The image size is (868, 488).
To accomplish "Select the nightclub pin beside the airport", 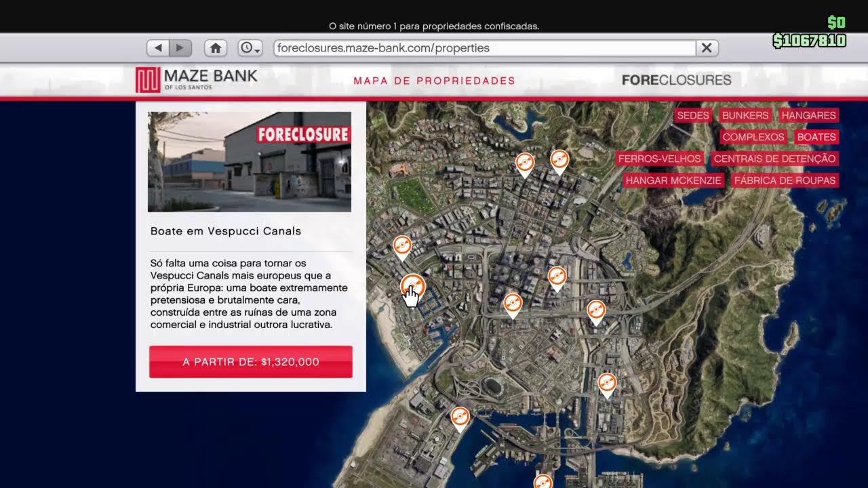I will tap(460, 420).
